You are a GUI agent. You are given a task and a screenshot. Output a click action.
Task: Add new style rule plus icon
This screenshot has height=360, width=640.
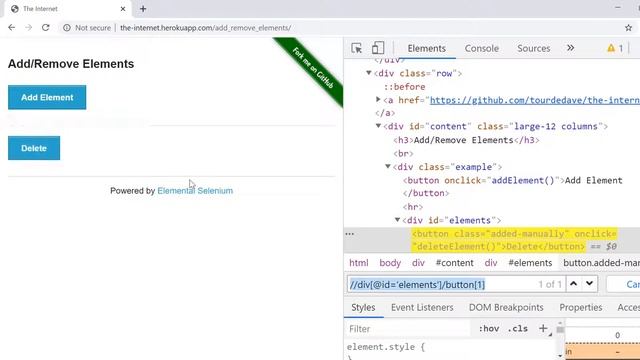coord(543,329)
